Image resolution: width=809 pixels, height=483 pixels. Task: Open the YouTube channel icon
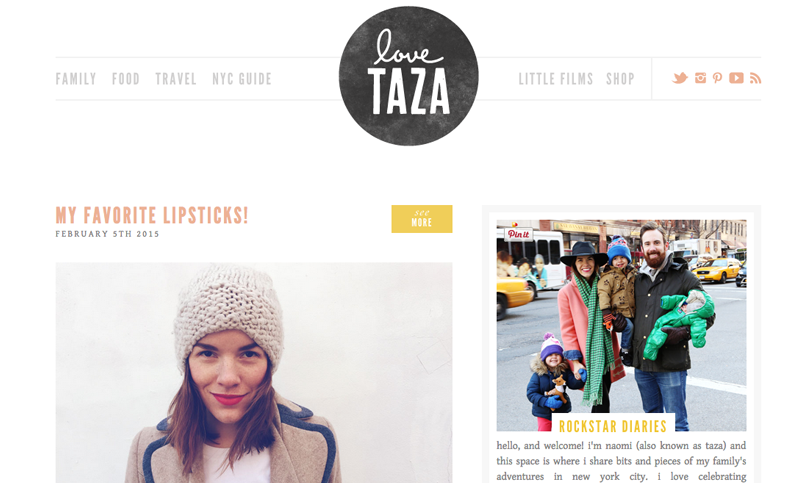pyautogui.click(x=736, y=78)
